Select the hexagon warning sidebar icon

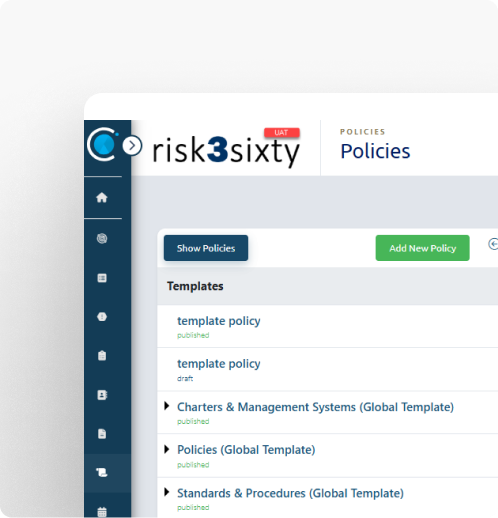click(x=102, y=317)
